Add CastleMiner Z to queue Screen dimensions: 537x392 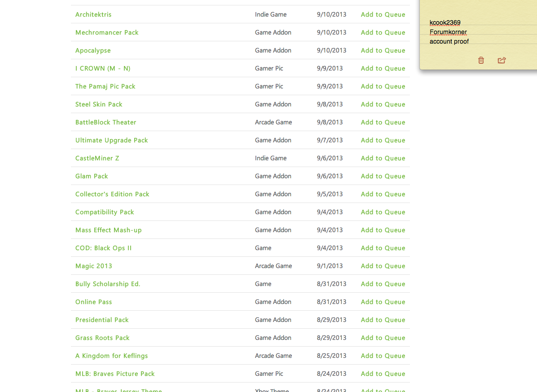click(383, 158)
